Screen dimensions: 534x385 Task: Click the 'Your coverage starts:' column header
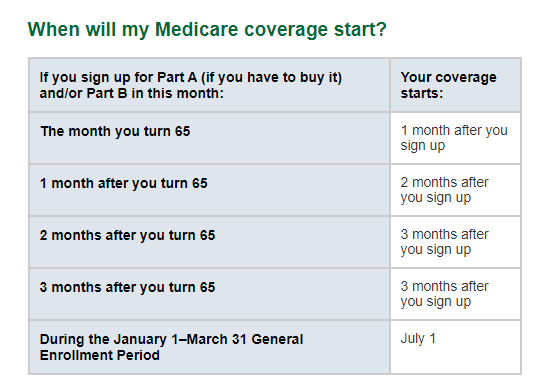pos(456,85)
